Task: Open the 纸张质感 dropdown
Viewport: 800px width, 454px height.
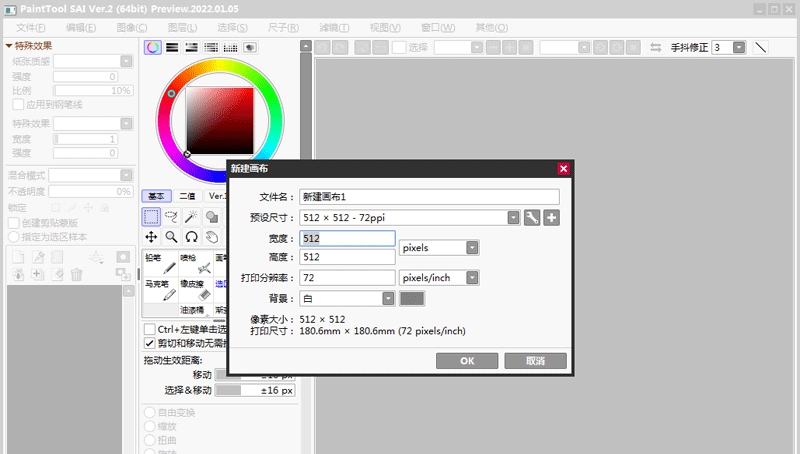Action: coord(127,62)
